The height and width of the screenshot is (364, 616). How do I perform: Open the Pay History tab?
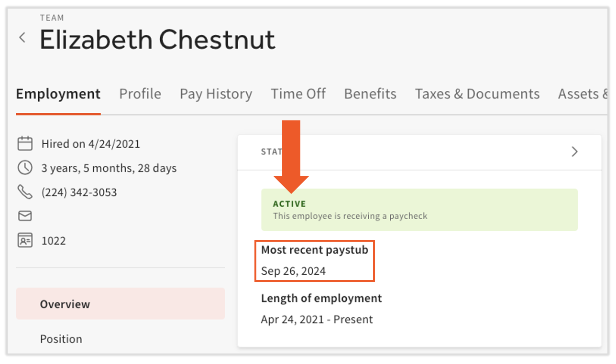click(x=216, y=94)
